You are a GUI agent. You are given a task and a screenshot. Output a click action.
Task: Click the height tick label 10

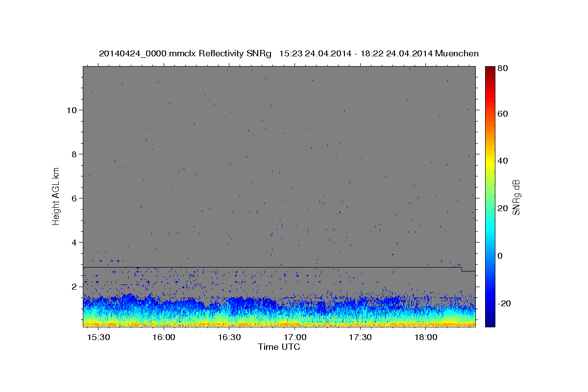(73, 110)
